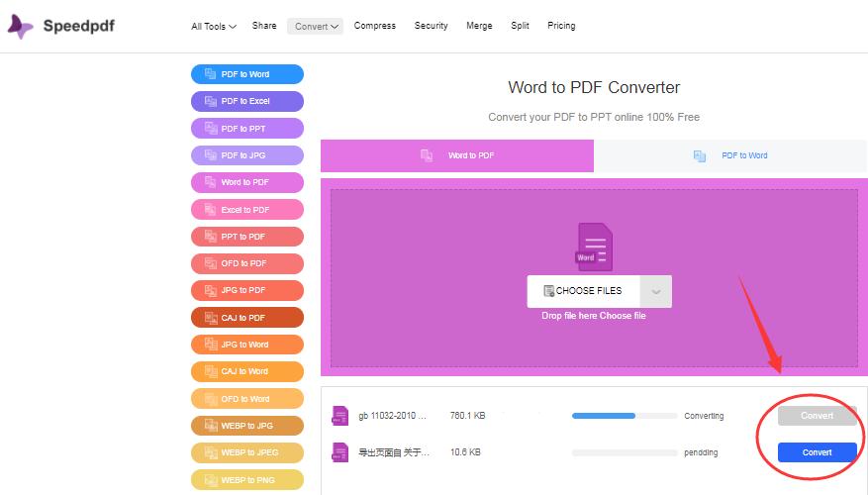The height and width of the screenshot is (495, 868).
Task: Click the pendding progress bar
Action: (x=625, y=452)
